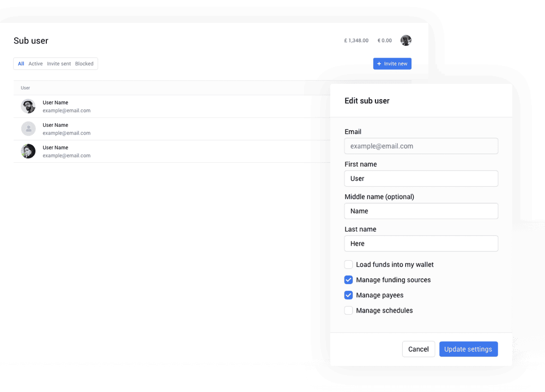Enable the Manage schedules permission

(348, 310)
